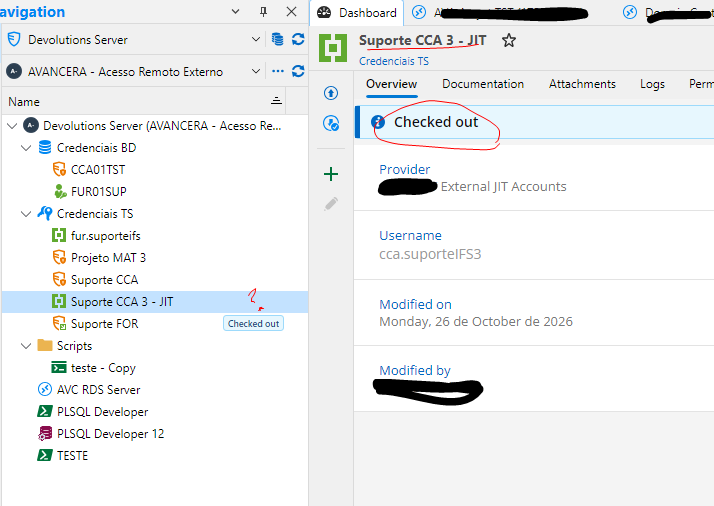The image size is (714, 506).
Task: Collapse the Credenciais TS folder
Action: tap(26, 214)
